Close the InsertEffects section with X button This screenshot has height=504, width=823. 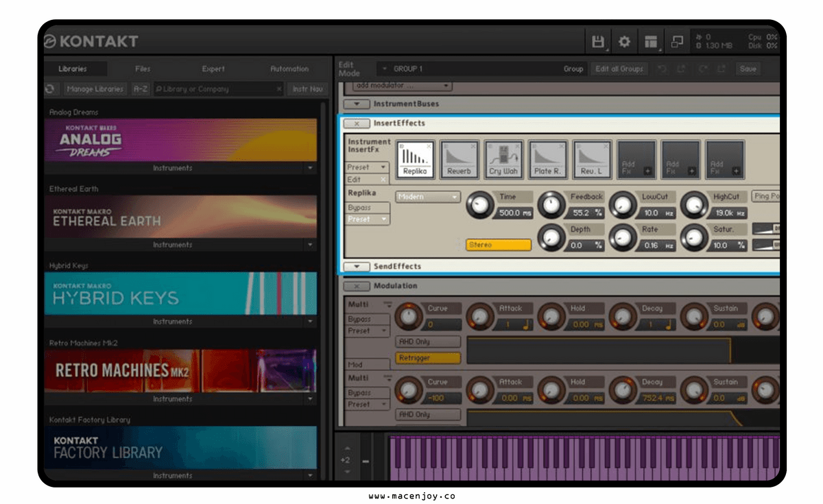[x=357, y=123]
